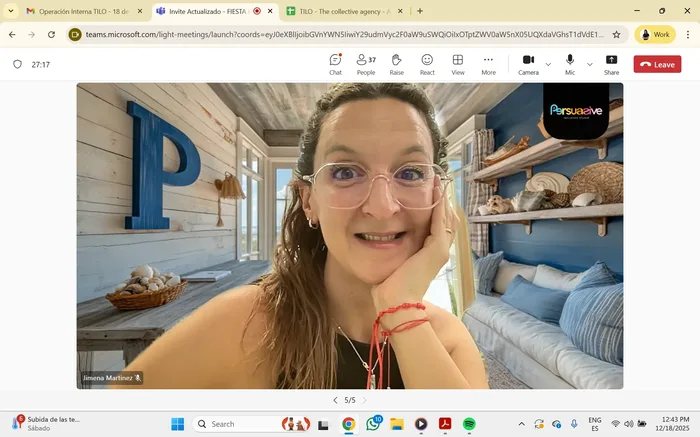Screen dimensions: 700x437
Task: Go back in browser history
Action: click(12, 34)
